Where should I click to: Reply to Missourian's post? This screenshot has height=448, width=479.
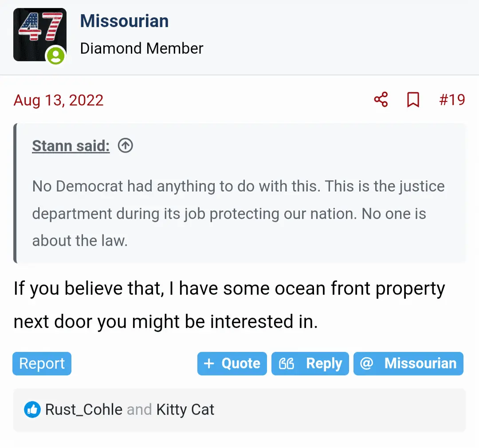tap(310, 364)
